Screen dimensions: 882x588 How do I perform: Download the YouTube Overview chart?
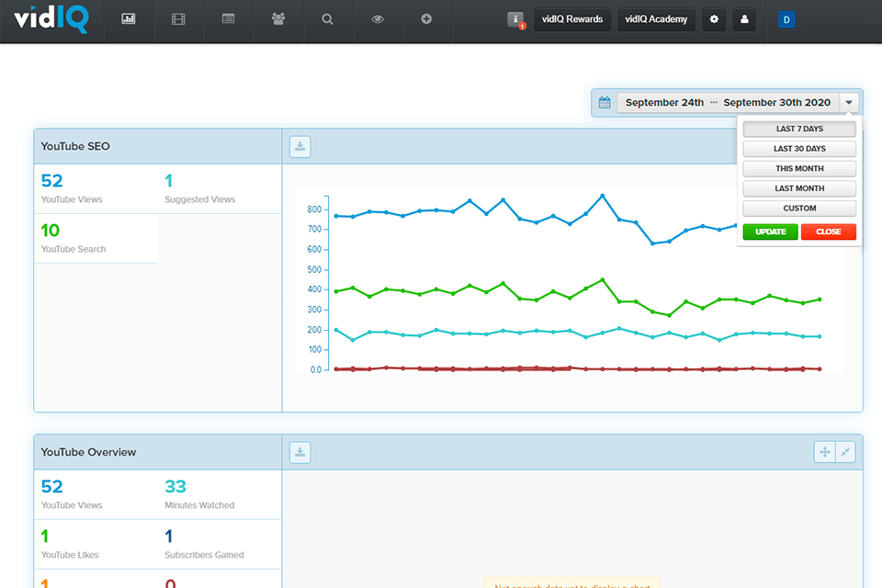tap(300, 452)
